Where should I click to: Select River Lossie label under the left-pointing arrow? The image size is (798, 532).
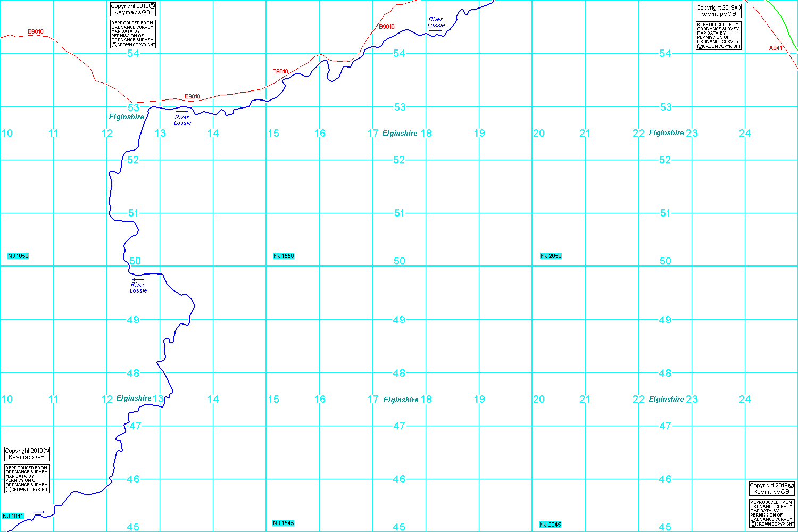[x=138, y=288]
